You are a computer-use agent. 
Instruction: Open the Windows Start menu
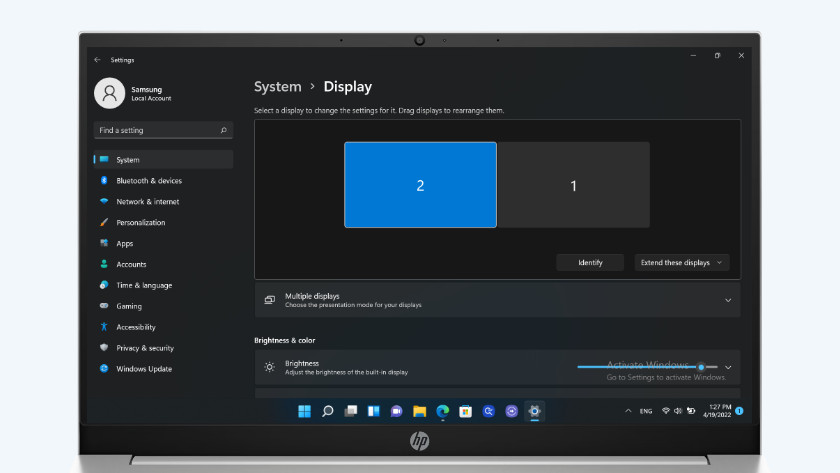click(304, 411)
